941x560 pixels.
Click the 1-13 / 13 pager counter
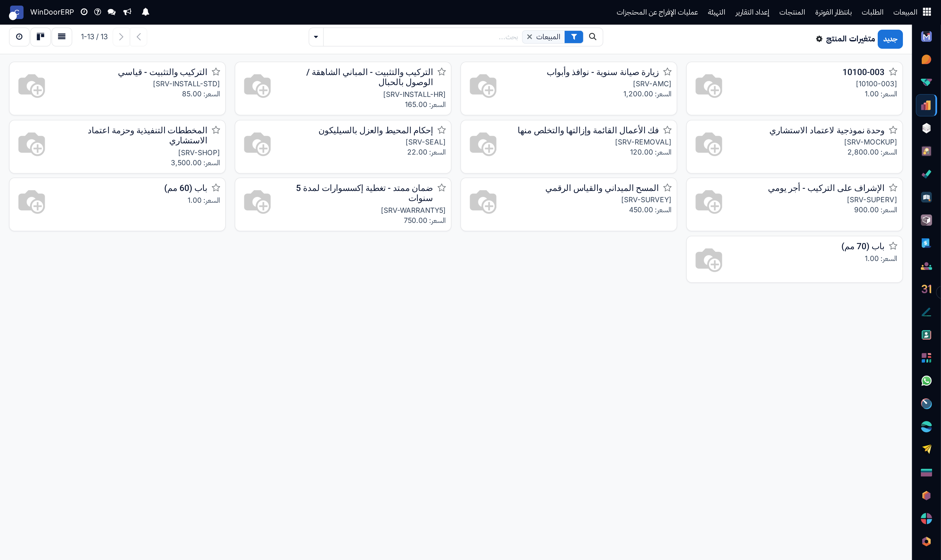94,37
